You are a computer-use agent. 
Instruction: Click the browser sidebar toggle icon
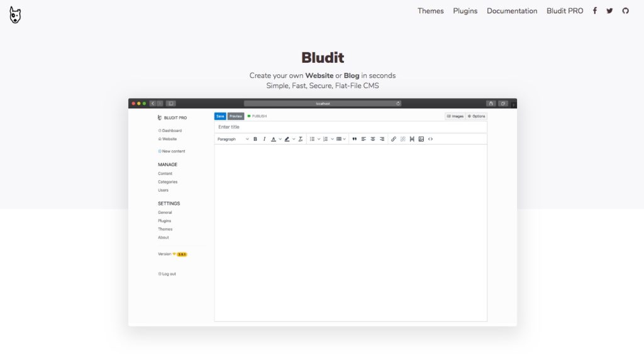(x=171, y=104)
